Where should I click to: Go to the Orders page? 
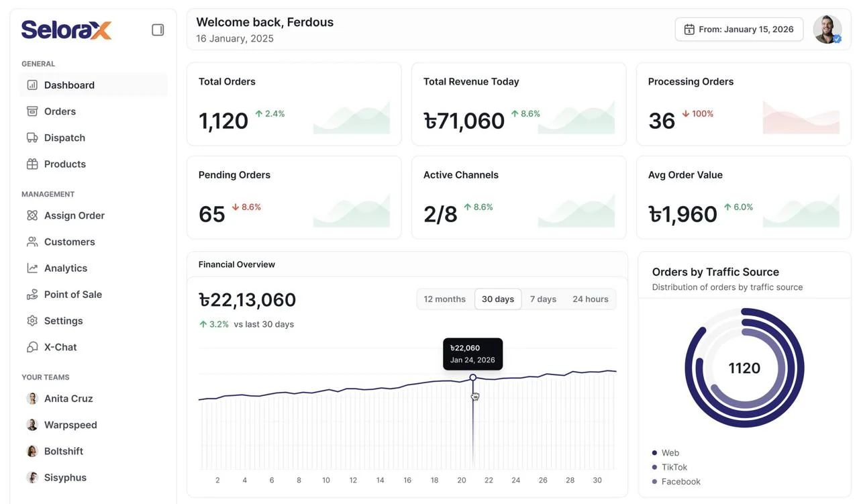93,111
